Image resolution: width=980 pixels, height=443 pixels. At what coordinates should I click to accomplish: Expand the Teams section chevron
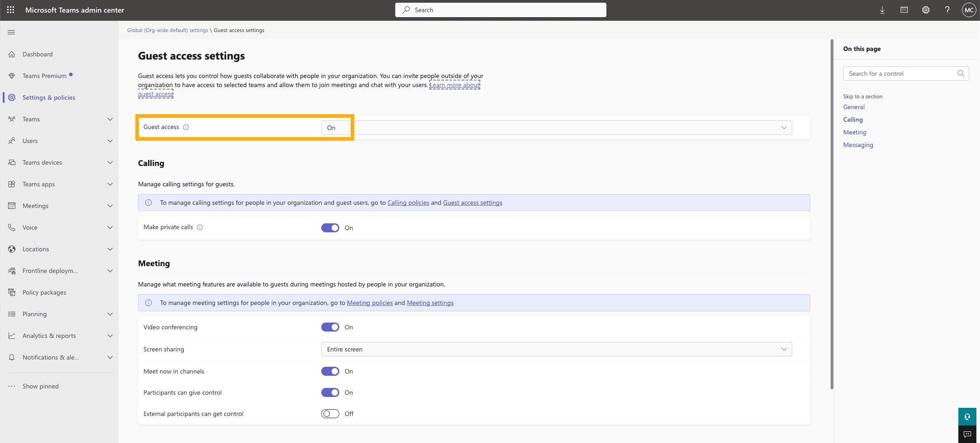(x=110, y=119)
